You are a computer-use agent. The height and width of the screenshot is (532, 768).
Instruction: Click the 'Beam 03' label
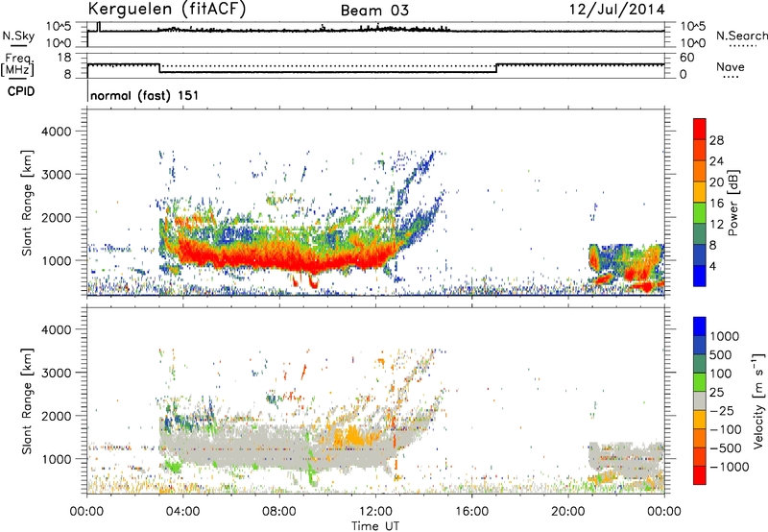[x=374, y=11]
